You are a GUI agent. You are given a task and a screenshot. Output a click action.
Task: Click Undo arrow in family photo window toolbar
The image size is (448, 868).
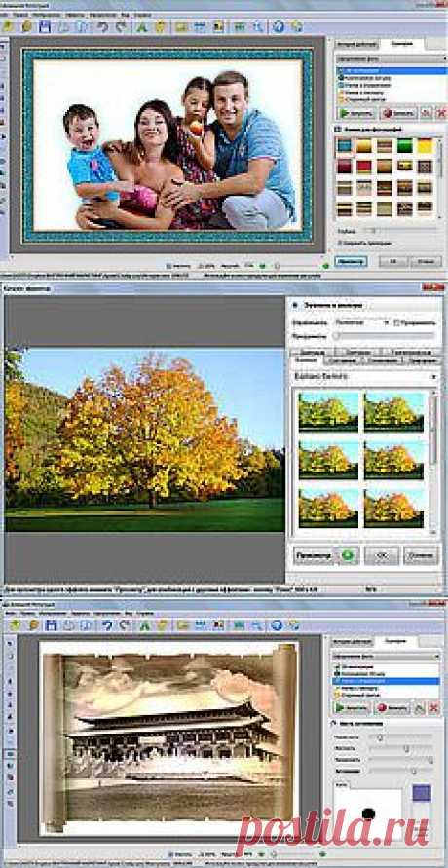101,26
